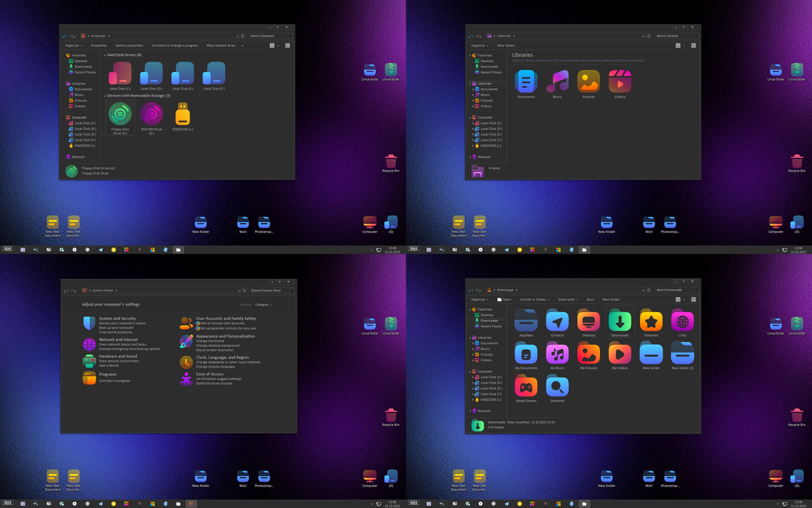Click the Ease of Access figure icon
This screenshot has height=508, width=812.
186,379
